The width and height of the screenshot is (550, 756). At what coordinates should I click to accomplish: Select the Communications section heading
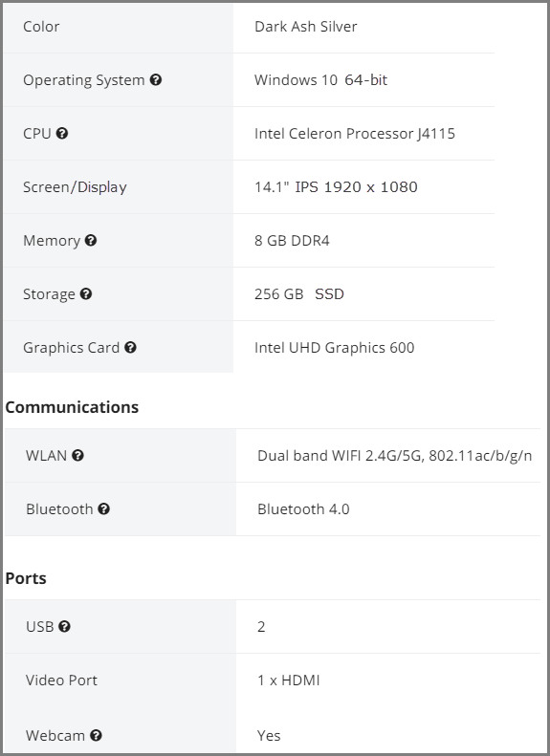coord(72,407)
